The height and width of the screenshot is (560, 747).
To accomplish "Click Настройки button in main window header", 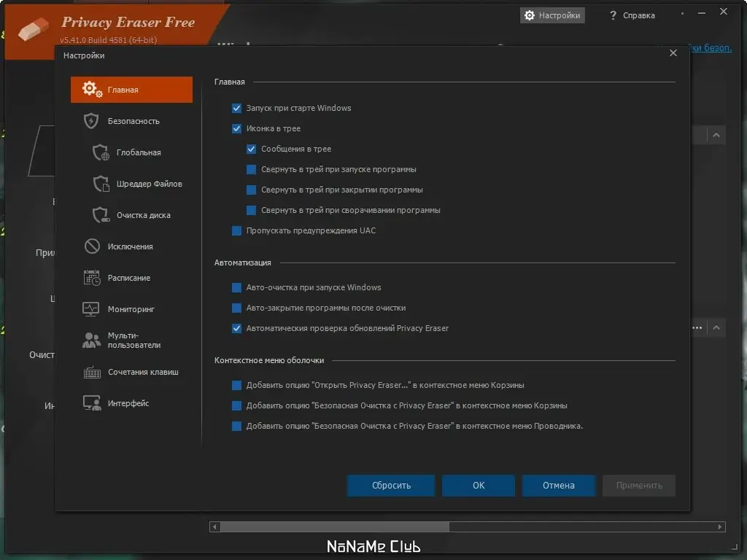I will [553, 15].
